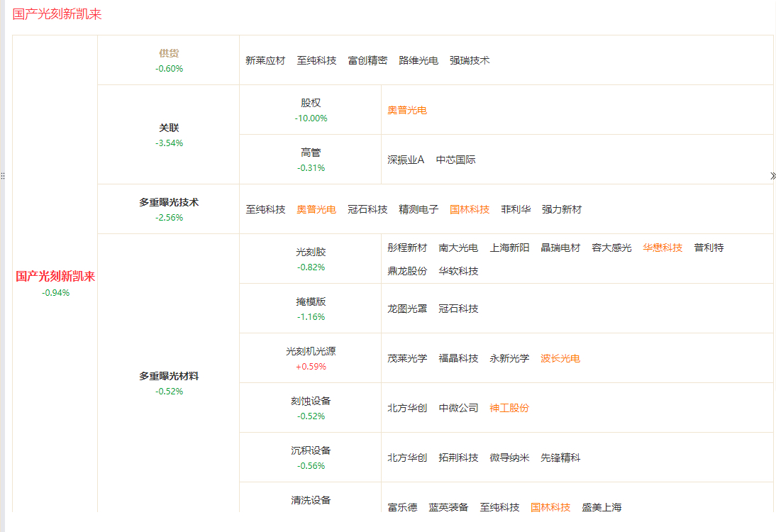Click the left edge drag handle dots
The image size is (776, 532).
click(2, 176)
